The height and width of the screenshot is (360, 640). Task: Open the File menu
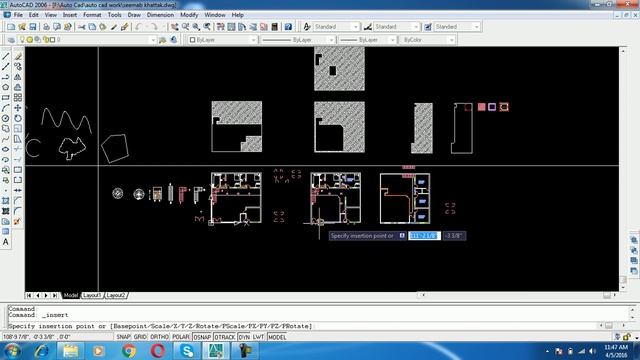tap(18, 15)
